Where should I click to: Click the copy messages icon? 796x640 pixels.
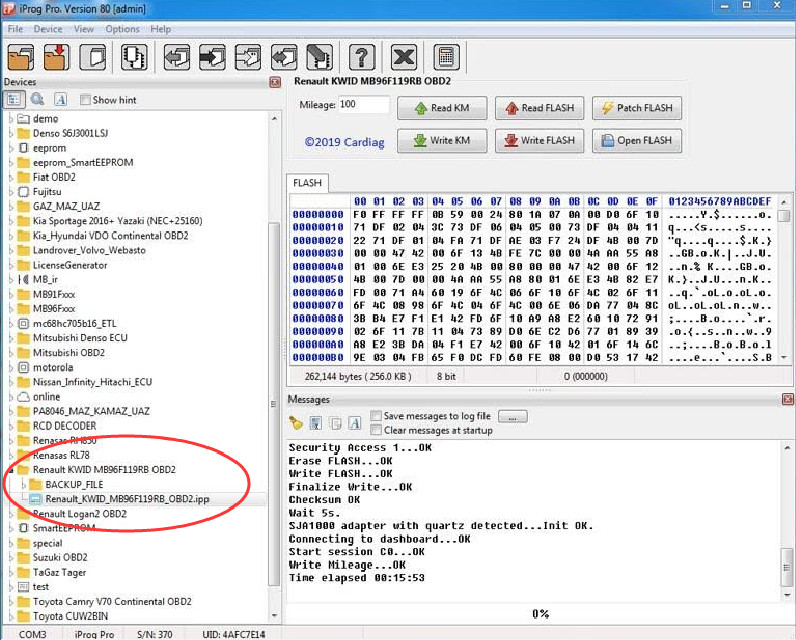coord(336,423)
